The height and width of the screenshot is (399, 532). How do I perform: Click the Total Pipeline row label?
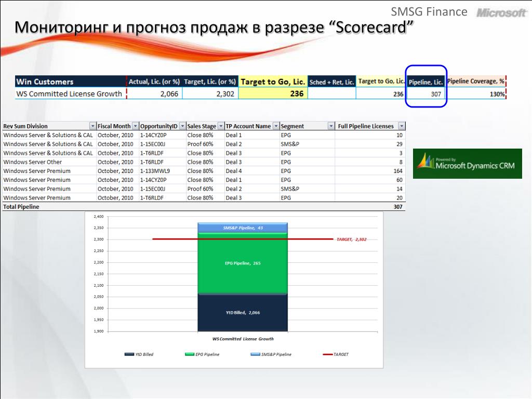point(21,207)
